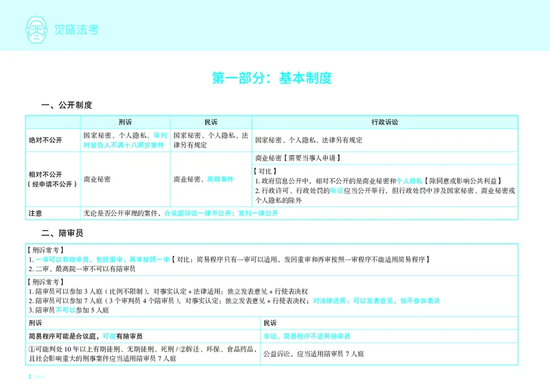Click highlighted text 非讼、简易程序不适用陪审员
The width and height of the screenshot is (550, 392).
[307, 336]
